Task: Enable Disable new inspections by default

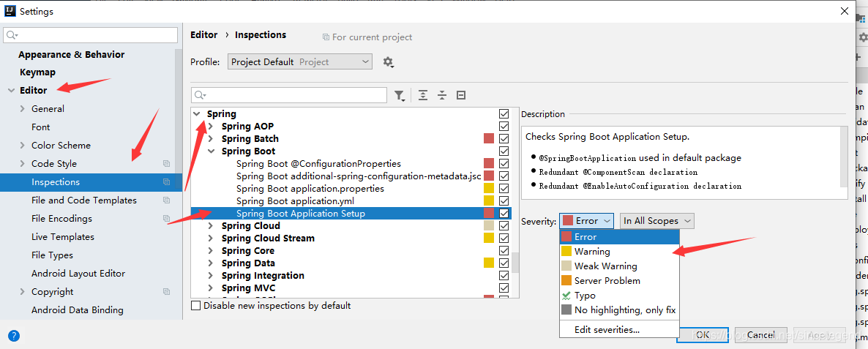Action: click(196, 305)
